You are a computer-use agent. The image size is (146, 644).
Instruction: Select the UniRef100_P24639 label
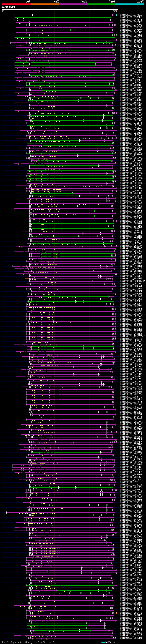(131, 168)
